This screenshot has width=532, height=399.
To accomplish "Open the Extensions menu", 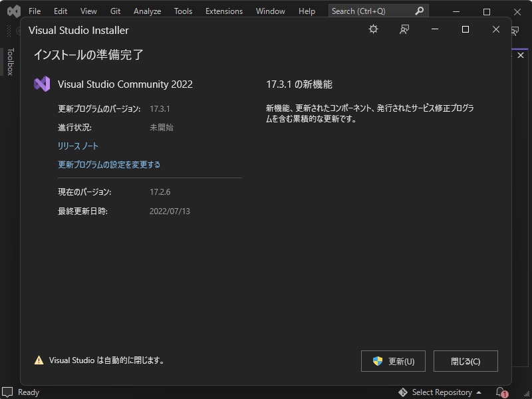I will pyautogui.click(x=223, y=11).
